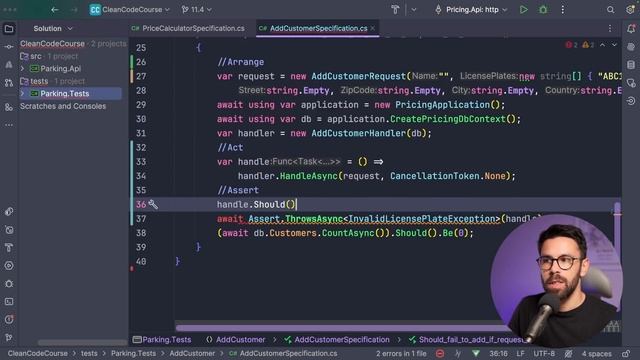Open the Solution explorer folder icon
This screenshot has width=640, height=360.
point(9,29)
